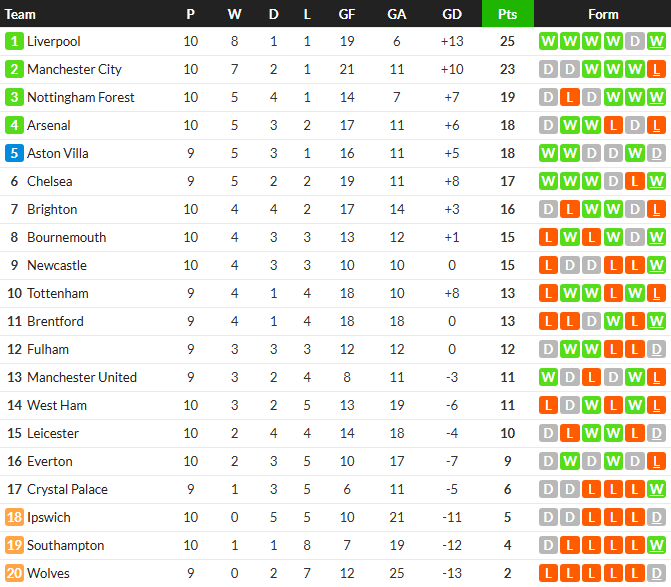This screenshot has width=671, height=587.
Task: Open Nottingham Forest's orange loss form icon
Action: [570, 98]
